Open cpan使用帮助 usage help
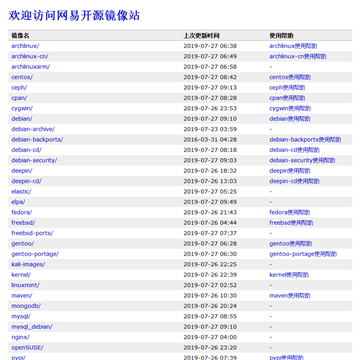 click(x=287, y=98)
